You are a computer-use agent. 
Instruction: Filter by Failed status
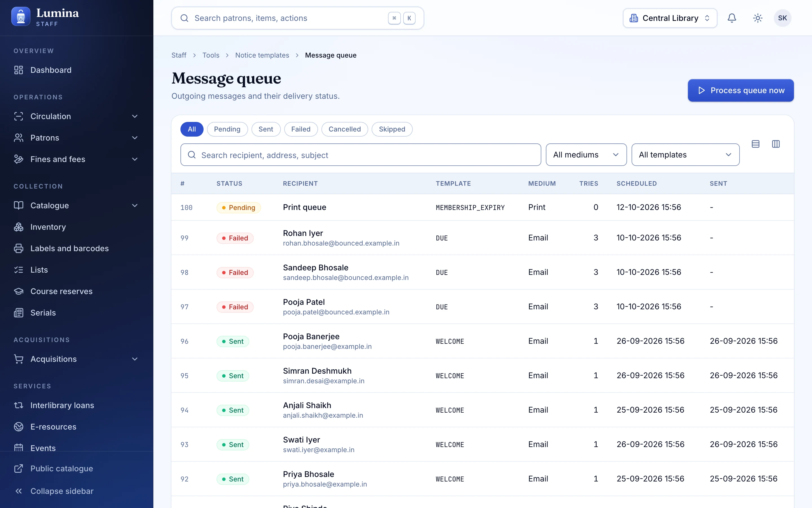point(301,129)
